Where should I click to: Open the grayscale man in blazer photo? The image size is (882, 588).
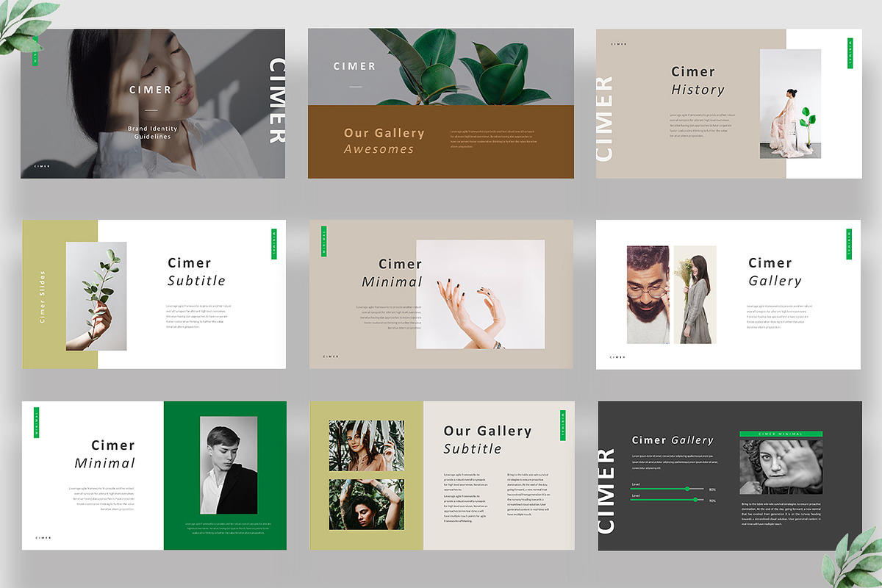(229, 465)
